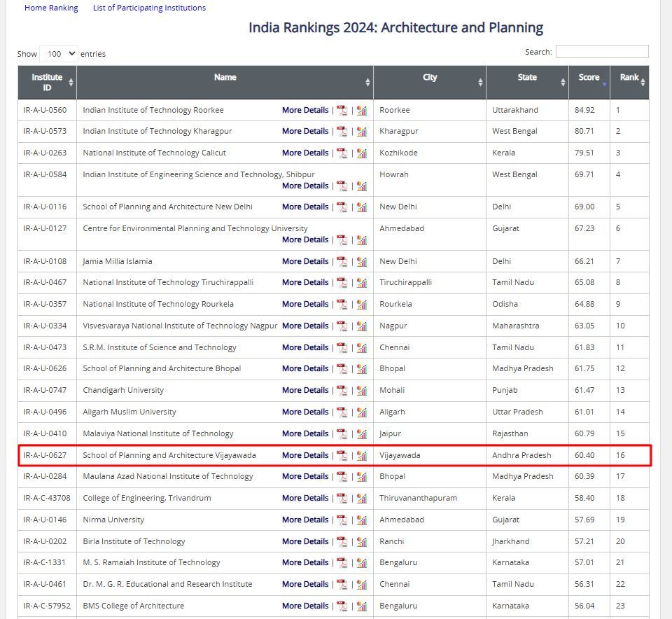Open More Details for BMS College of Architecture
The width and height of the screenshot is (672, 619).
[x=305, y=606]
